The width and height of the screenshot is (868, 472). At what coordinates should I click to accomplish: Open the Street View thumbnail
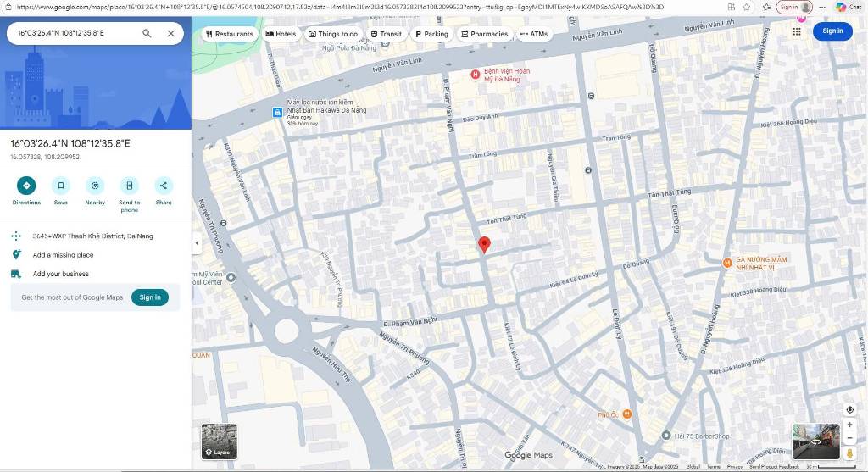pos(815,441)
